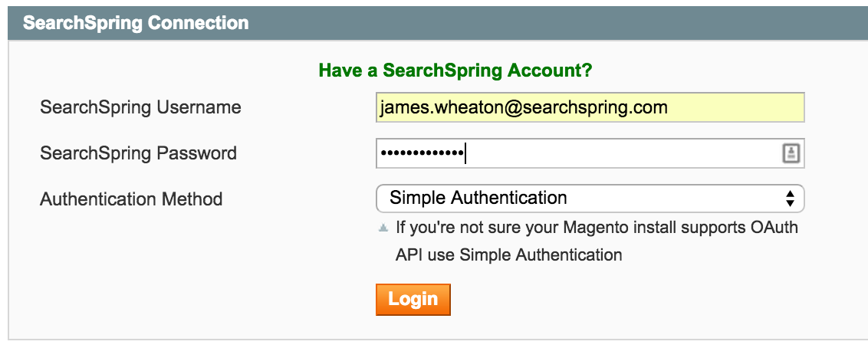Click the small triangle icon beside the hint

383,228
